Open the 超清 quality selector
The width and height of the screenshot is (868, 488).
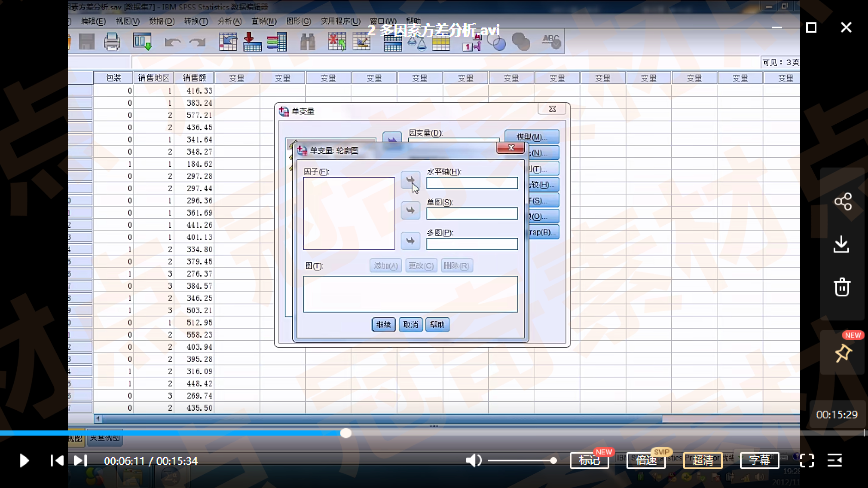pyautogui.click(x=703, y=461)
